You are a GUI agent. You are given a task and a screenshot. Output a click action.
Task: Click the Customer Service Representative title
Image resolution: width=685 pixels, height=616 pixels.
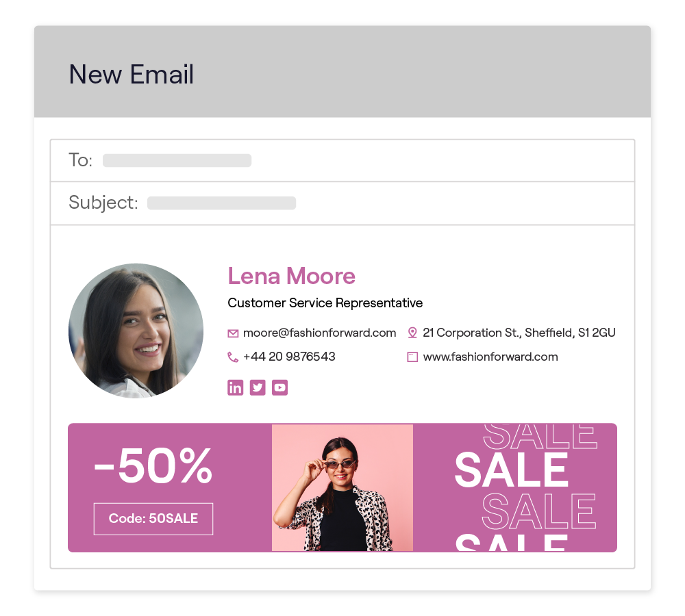(325, 303)
